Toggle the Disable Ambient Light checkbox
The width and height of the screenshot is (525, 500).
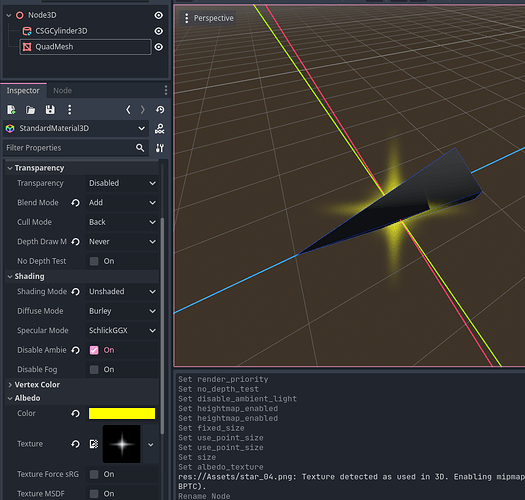pos(94,350)
